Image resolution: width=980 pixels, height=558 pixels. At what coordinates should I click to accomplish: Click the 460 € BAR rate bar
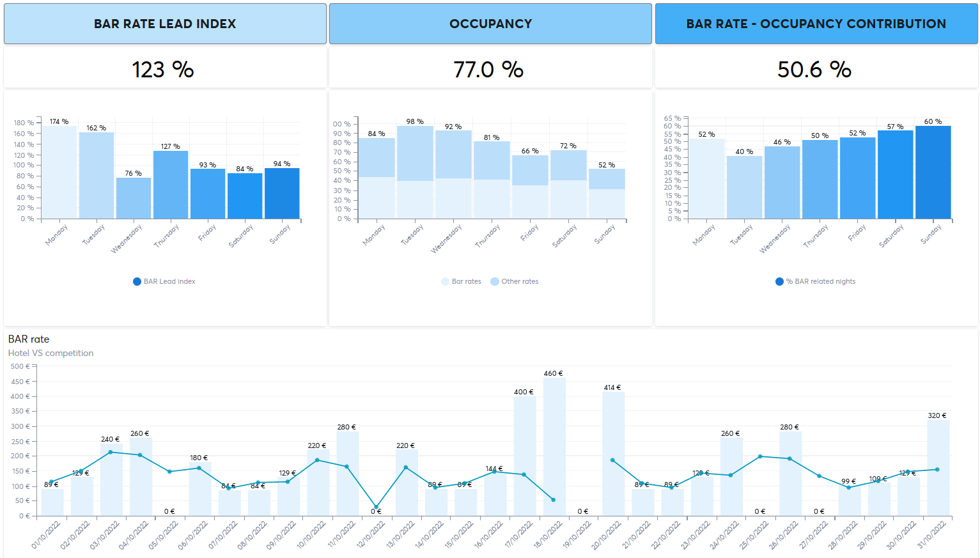(554, 447)
